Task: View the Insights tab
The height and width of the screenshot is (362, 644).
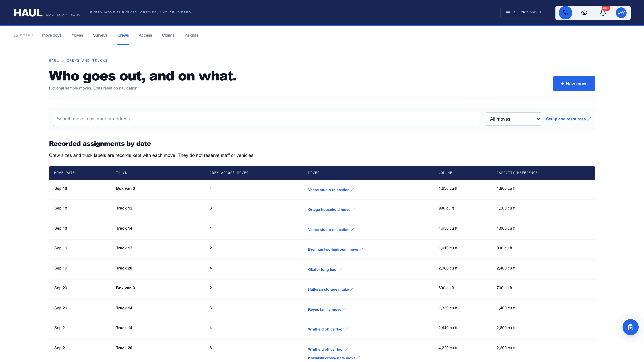Action: tap(191, 35)
